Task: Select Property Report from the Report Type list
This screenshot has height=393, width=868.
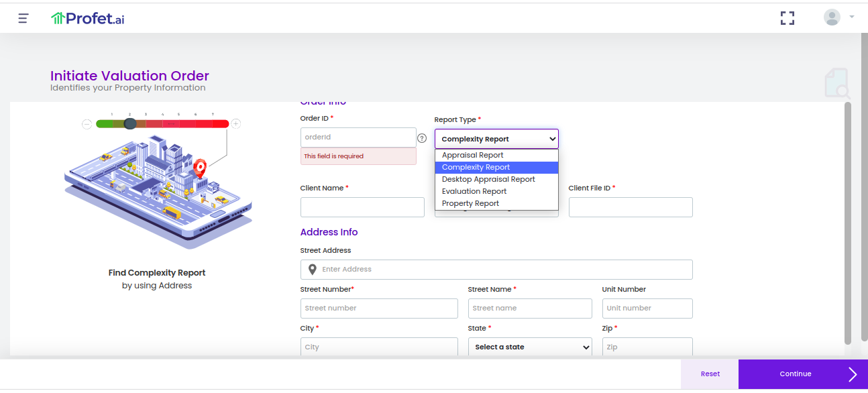Action: [470, 203]
